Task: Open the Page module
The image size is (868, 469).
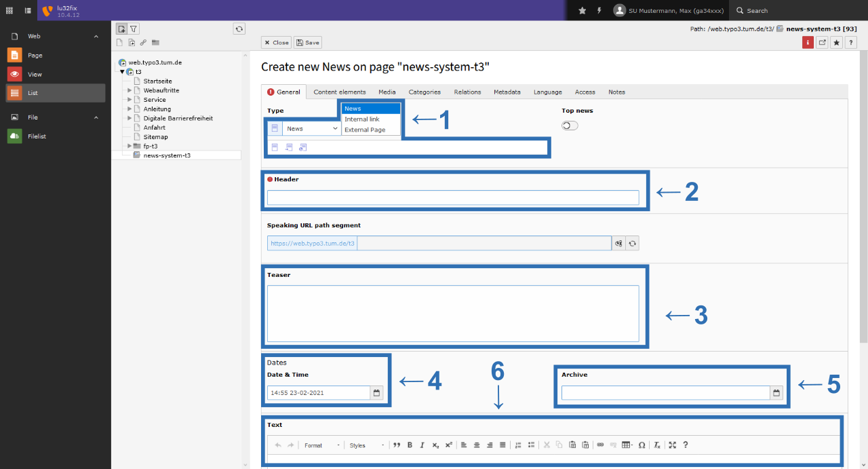Action: pos(56,55)
